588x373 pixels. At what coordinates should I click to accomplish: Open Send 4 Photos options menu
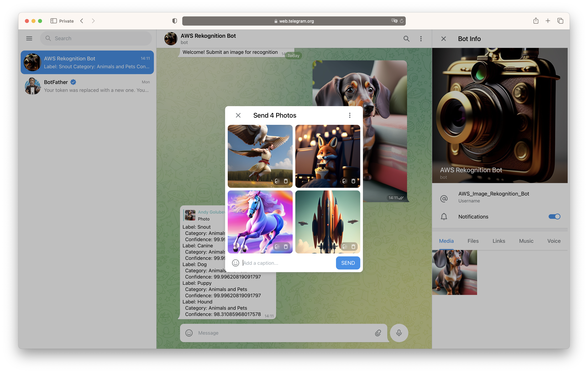point(349,115)
